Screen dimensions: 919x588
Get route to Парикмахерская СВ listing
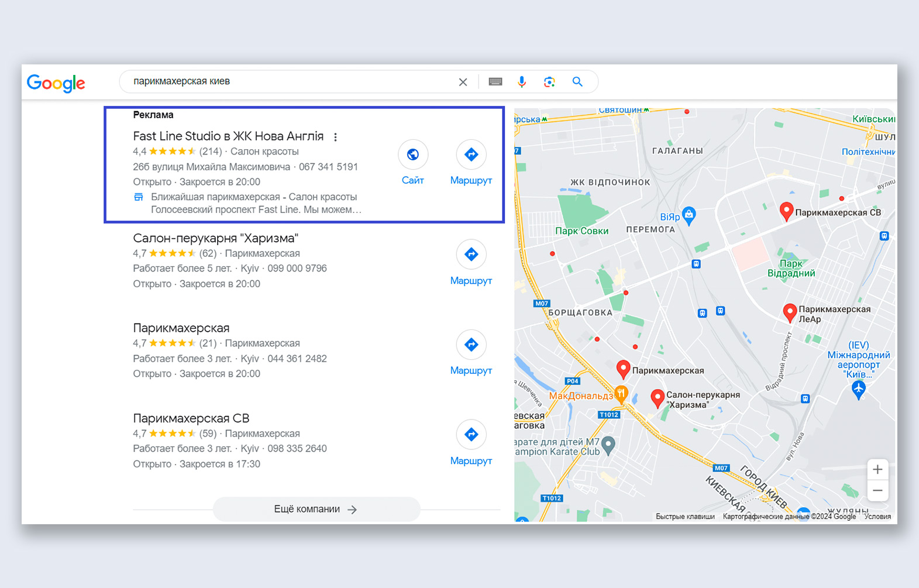click(x=471, y=435)
